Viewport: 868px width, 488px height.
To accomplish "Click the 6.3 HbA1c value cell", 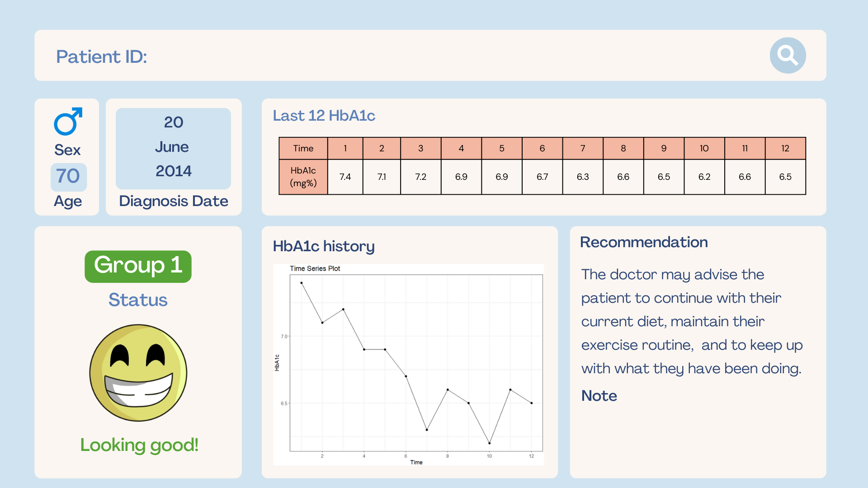I will [583, 177].
